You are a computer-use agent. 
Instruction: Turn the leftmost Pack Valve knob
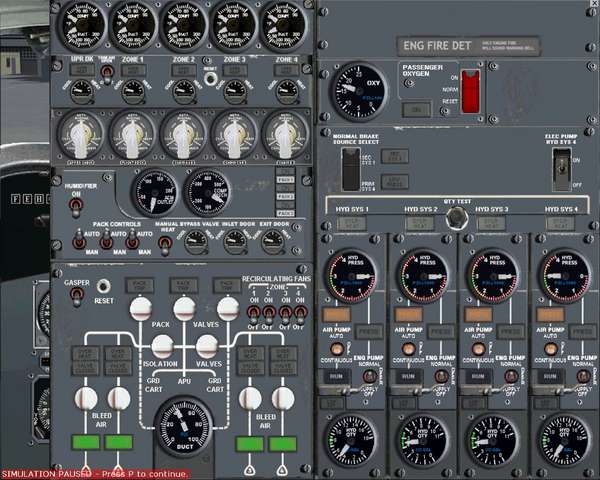141,309
